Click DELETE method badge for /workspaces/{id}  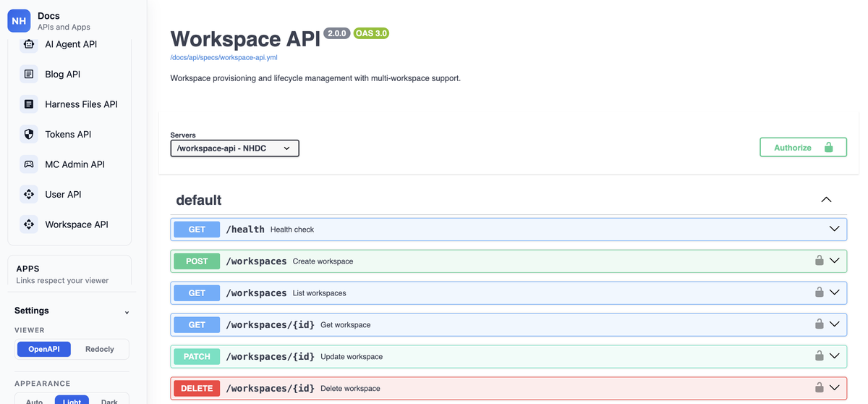click(197, 389)
